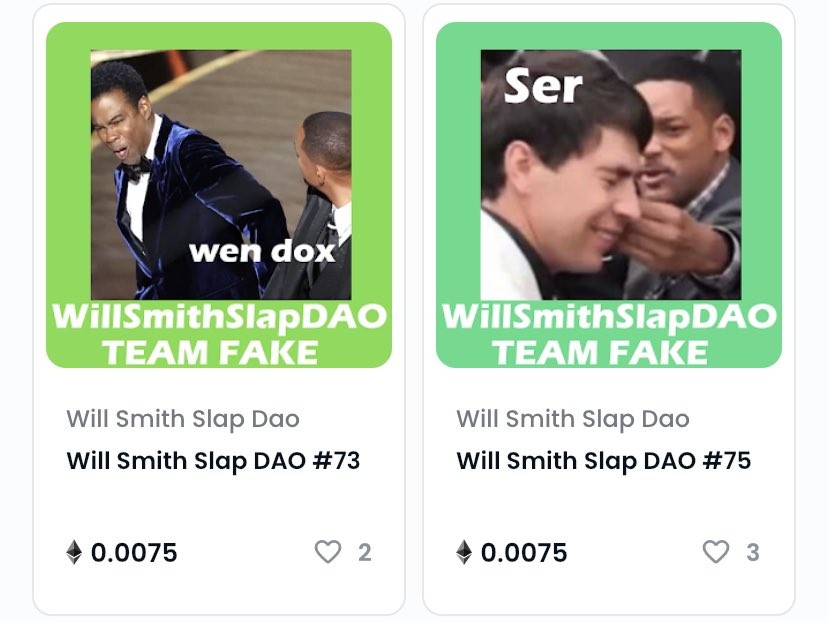This screenshot has height=623, width=828.
Task: Open collection link above item #75
Action: (x=573, y=419)
